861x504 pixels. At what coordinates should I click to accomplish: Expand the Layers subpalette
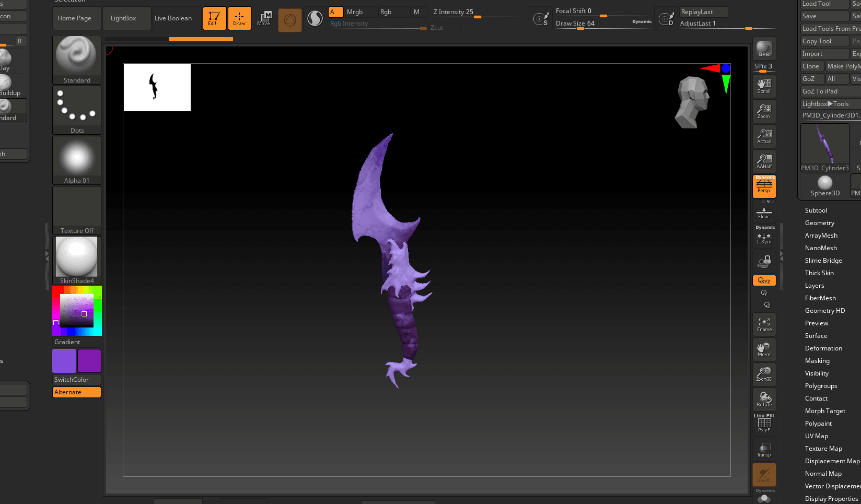[815, 286]
